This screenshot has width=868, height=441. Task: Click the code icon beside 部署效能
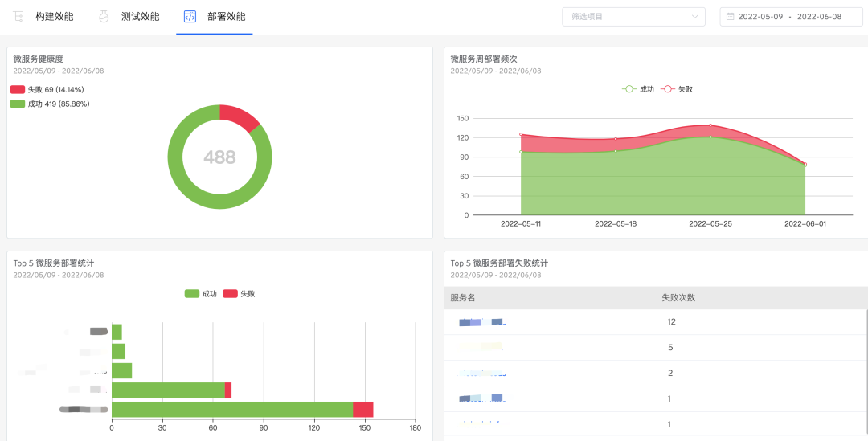(x=190, y=17)
